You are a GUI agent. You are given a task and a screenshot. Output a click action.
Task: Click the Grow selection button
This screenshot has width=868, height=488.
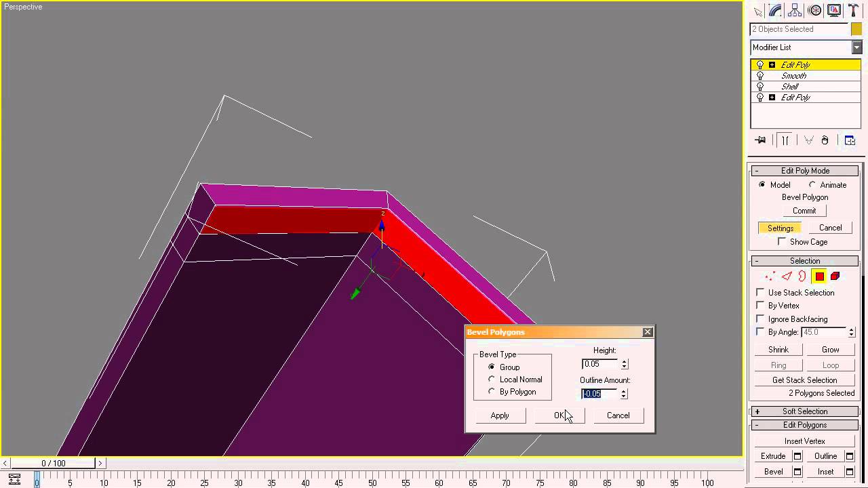pyautogui.click(x=831, y=350)
